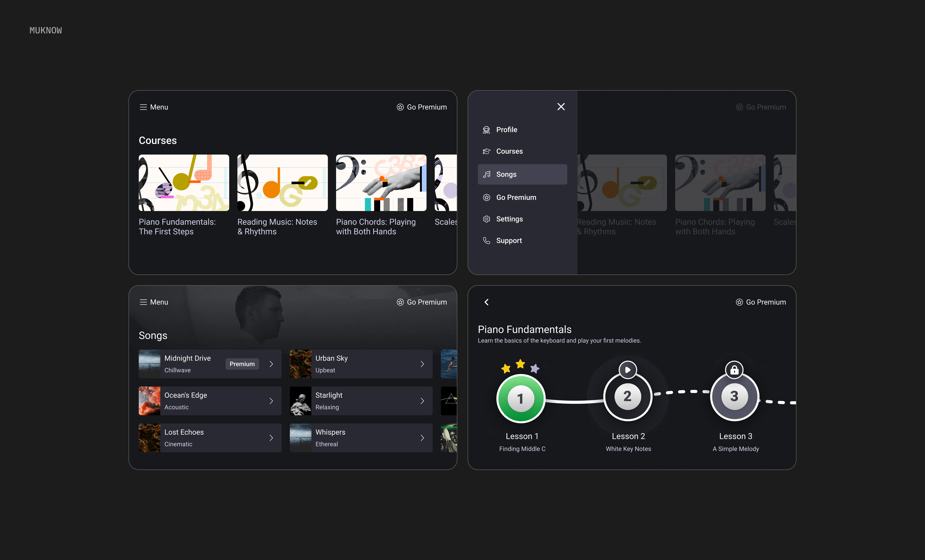Click the Premium badge on Midnight Drive

pyautogui.click(x=242, y=364)
